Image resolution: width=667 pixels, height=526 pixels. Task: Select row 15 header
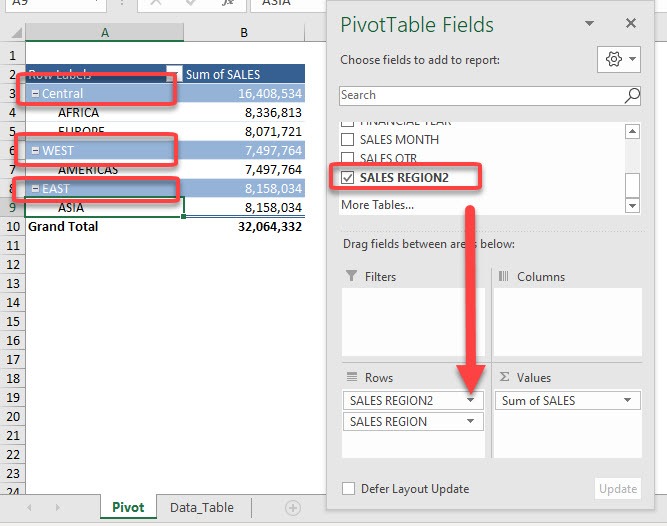13,321
